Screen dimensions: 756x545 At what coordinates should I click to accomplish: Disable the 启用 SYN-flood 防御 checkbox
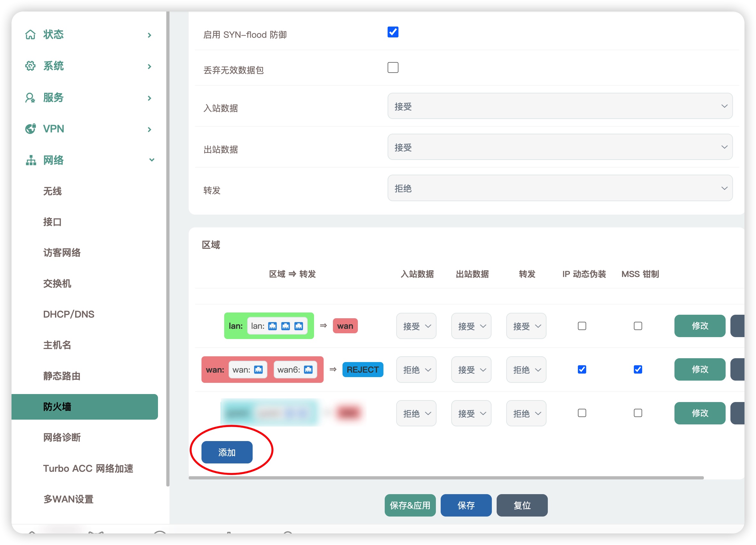click(x=393, y=32)
